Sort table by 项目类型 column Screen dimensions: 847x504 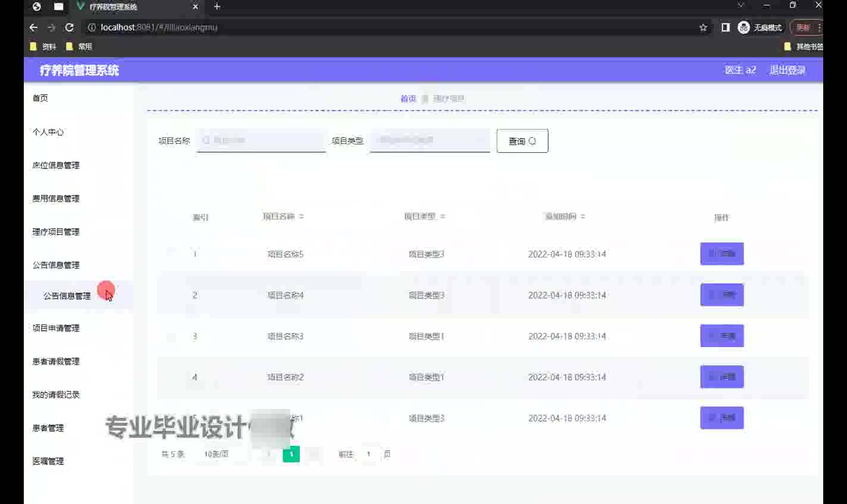[x=443, y=216]
